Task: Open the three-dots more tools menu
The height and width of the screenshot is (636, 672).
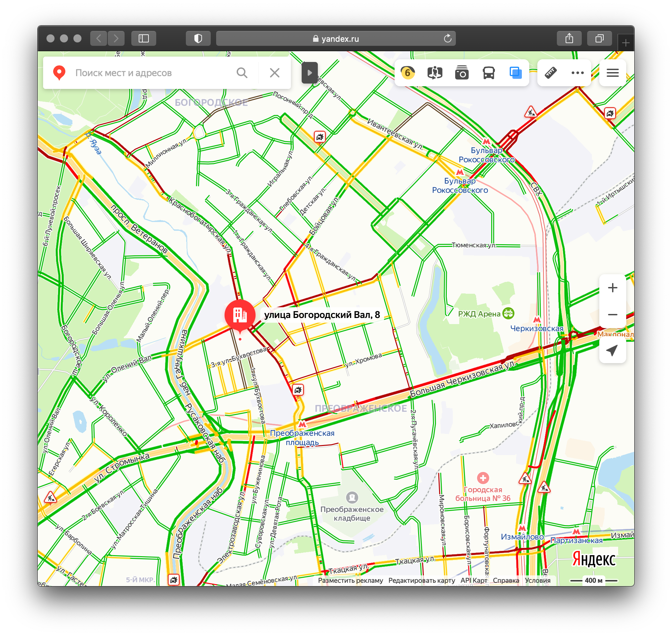Action: pos(577,73)
